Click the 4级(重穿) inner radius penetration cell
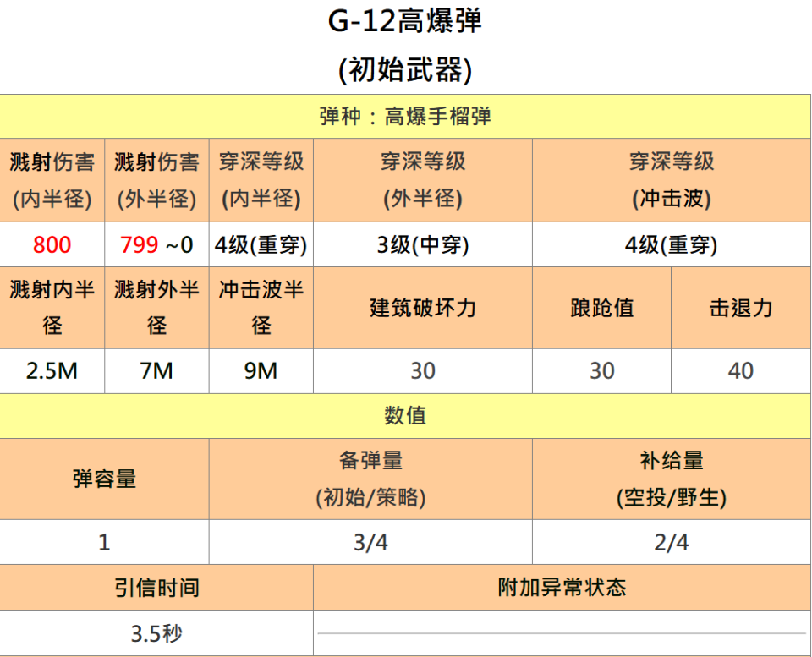This screenshot has height=657, width=812. (261, 245)
